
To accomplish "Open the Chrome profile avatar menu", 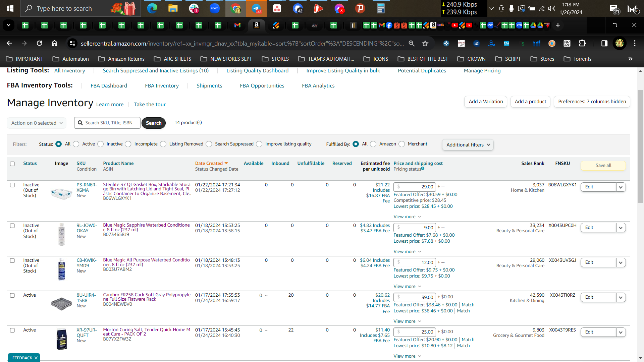I will pyautogui.click(x=620, y=43).
